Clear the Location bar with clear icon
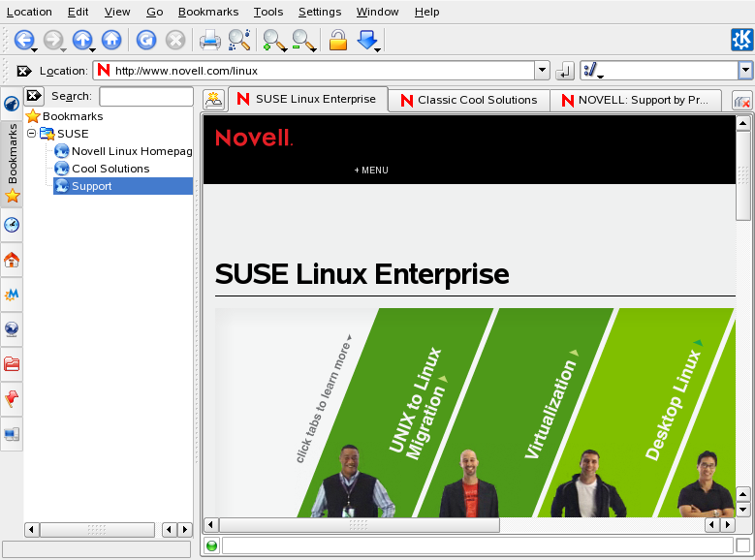Viewport: 755px width, 560px height. click(24, 72)
